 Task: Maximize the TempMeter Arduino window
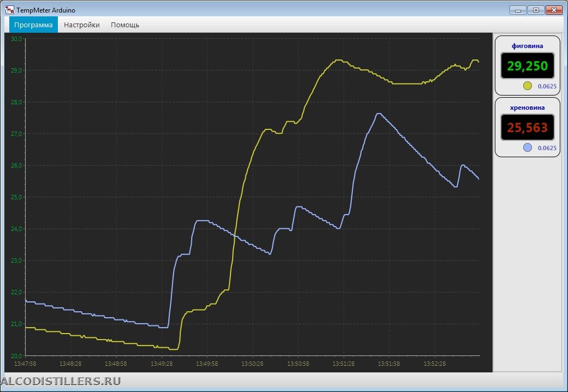(x=536, y=10)
